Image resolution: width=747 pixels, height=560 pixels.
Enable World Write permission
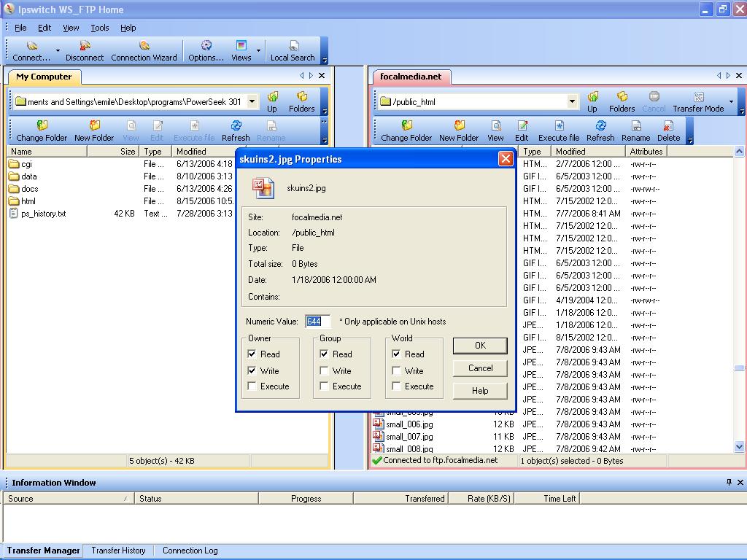click(396, 370)
